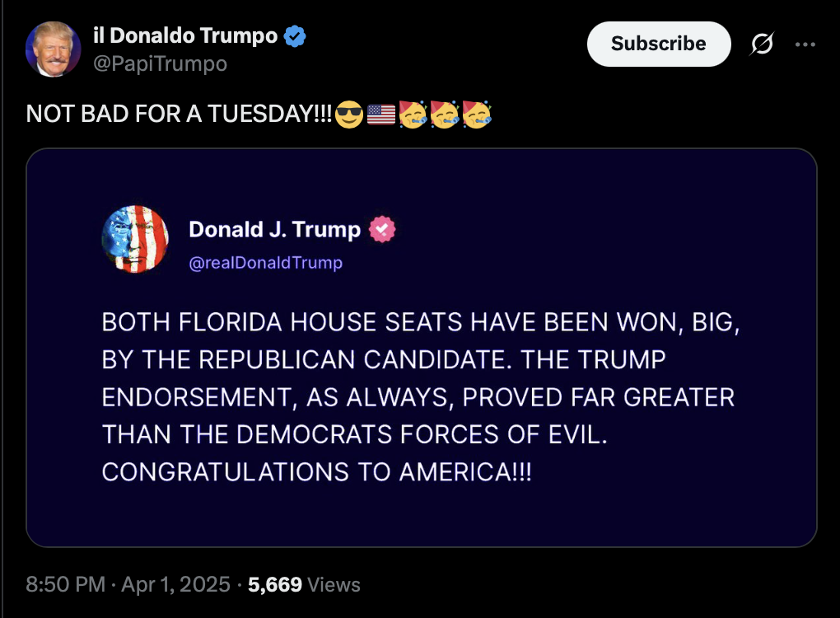840x618 pixels.
Task: Click the first party face emoji
Action: 413,116
